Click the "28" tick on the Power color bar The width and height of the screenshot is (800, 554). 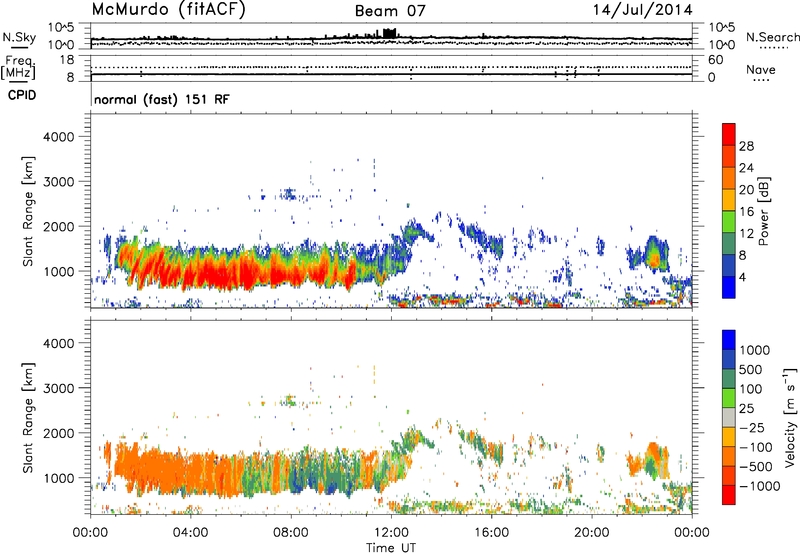pos(746,146)
